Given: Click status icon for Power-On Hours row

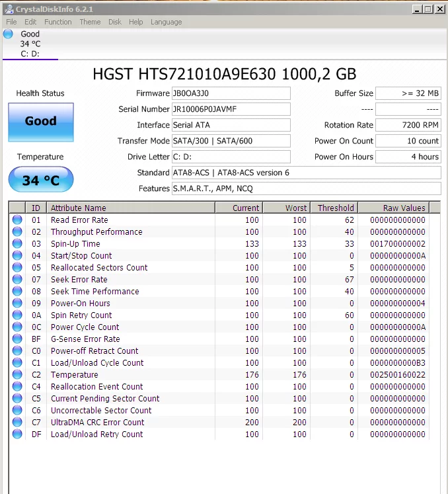Looking at the screenshot, I should tap(17, 303).
